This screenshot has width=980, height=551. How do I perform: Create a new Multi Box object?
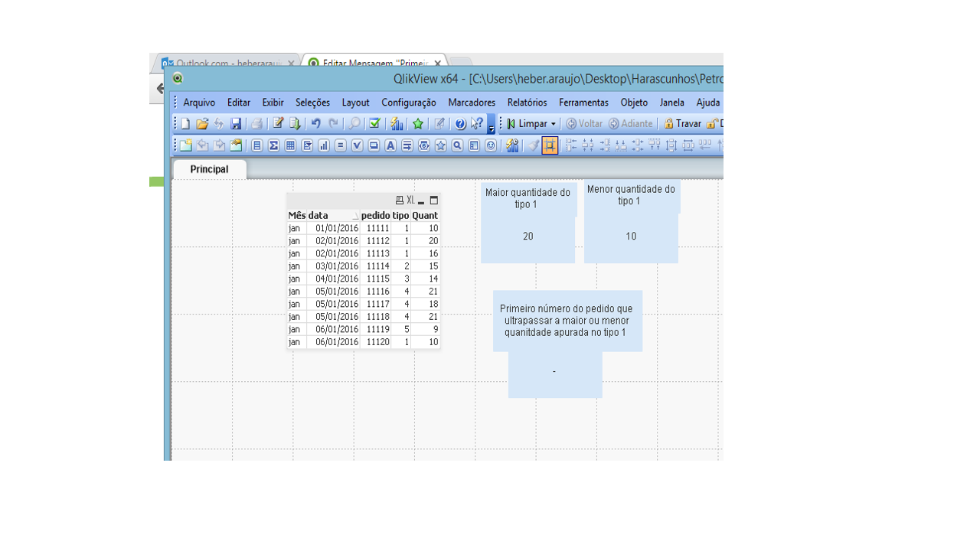click(x=307, y=145)
